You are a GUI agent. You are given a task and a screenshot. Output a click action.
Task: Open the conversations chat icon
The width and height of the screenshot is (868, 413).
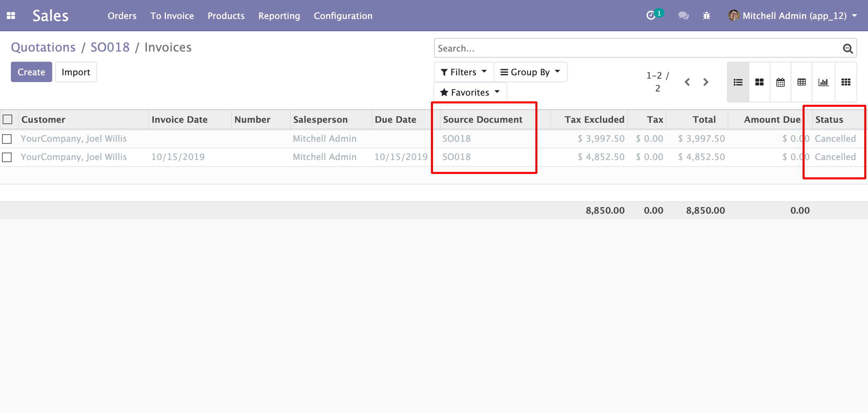pos(683,16)
